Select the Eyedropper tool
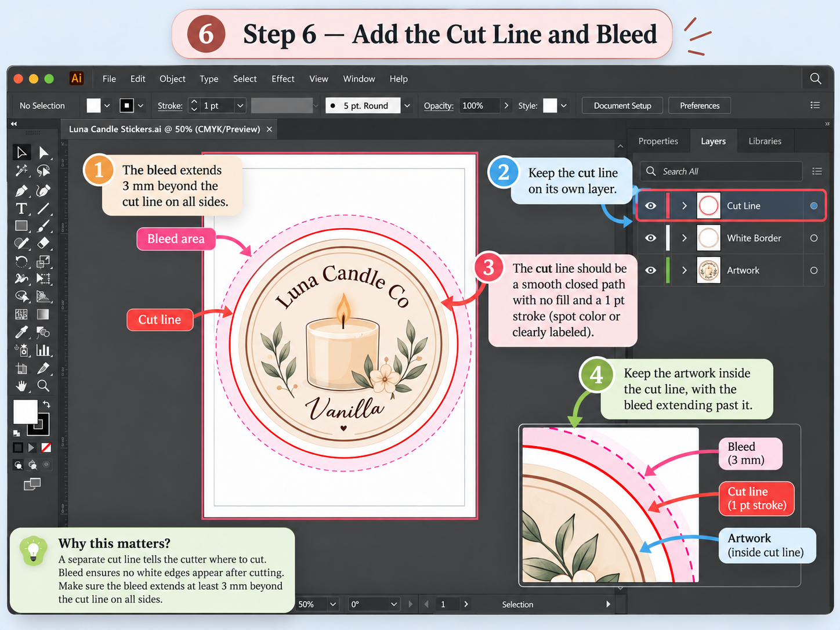This screenshot has height=630, width=840. coord(21,332)
